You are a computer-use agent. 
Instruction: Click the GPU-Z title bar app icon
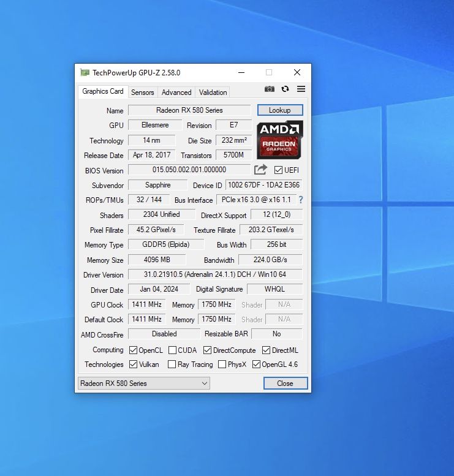(x=85, y=72)
